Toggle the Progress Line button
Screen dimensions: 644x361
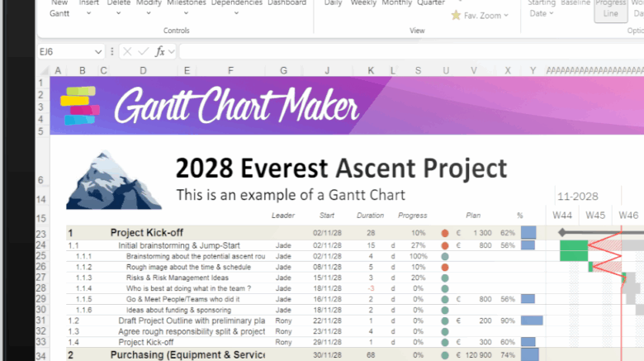coord(610,9)
